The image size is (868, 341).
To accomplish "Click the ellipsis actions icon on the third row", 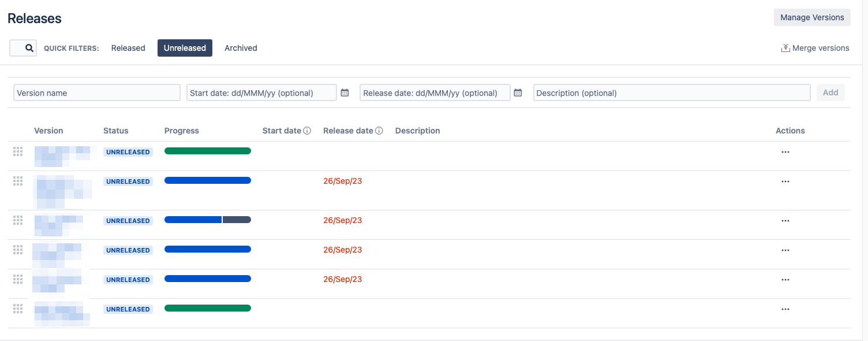I will click(785, 220).
